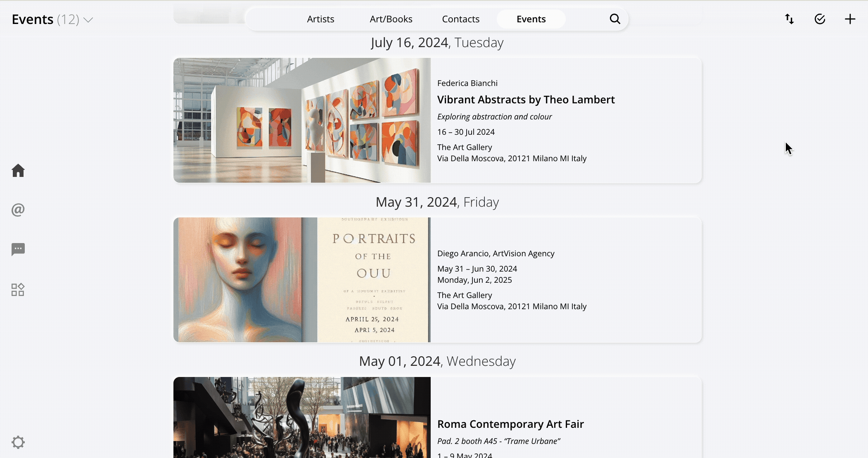
Task: Open Roma Contemporary Art Fair event title
Action: click(510, 424)
